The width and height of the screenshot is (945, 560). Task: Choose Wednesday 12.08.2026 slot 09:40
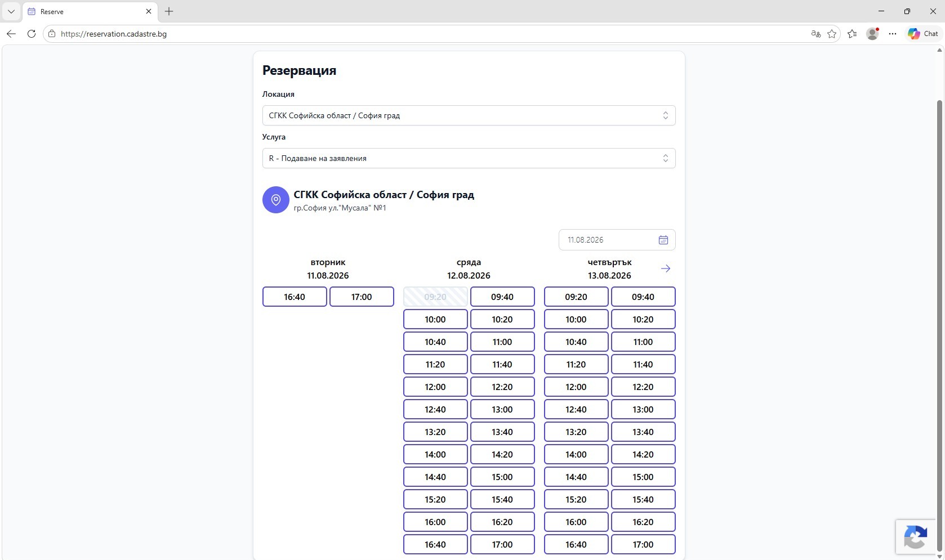tap(502, 297)
